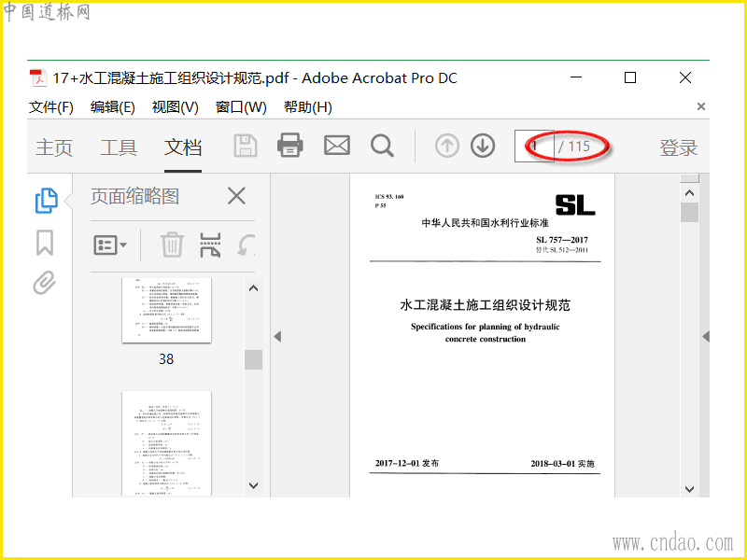Click the 中华人民共和国水利行业标准 heading line
Viewport: 747px width, 560px height.
click(x=485, y=223)
